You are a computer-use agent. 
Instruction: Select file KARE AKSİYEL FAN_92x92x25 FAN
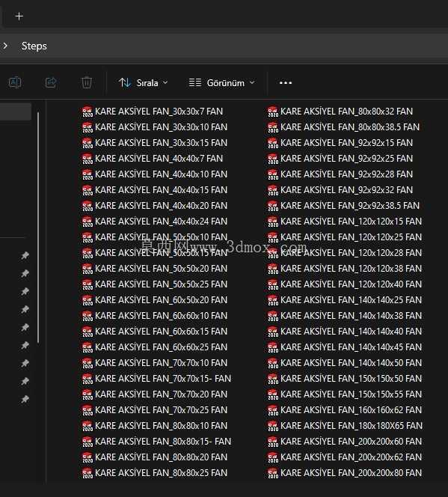pyautogui.click(x=340, y=159)
